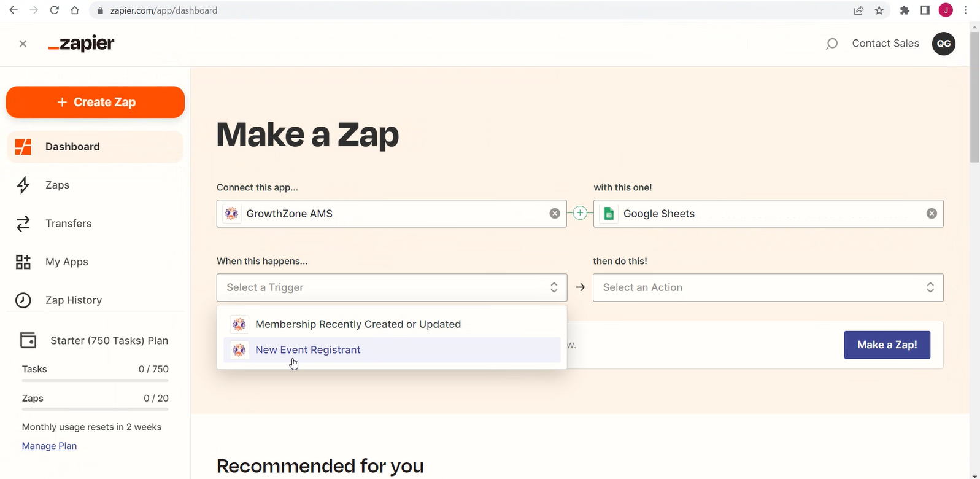Click the Zaps usage progress bar

point(95,409)
